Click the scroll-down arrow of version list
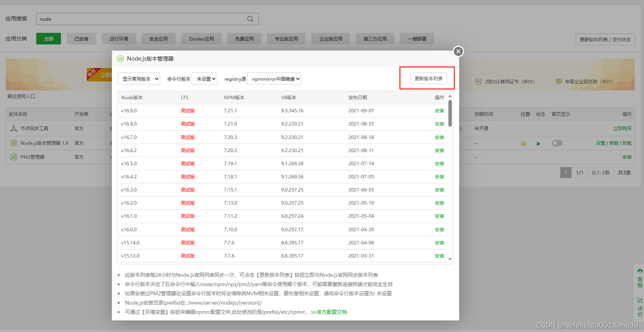Viewport: 644px width, 332px height. [x=450, y=259]
